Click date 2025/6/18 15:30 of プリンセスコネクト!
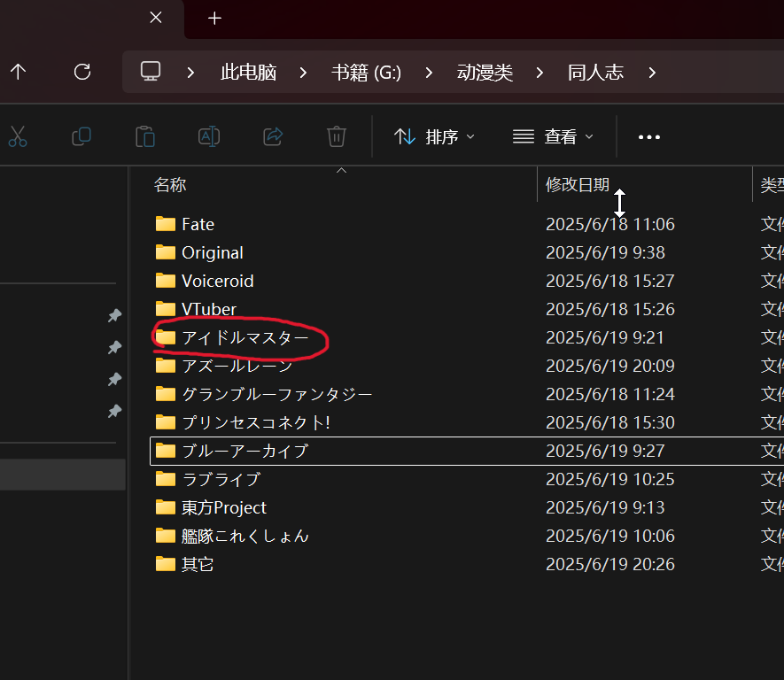 610,422
